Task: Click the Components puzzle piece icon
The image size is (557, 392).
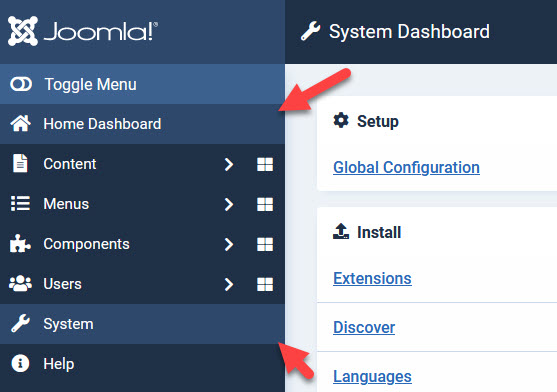Action: point(20,244)
